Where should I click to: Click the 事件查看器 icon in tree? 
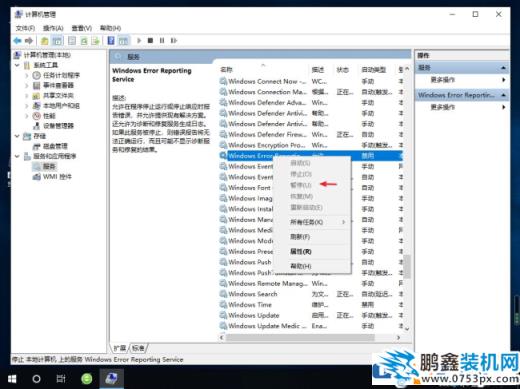tap(36, 86)
